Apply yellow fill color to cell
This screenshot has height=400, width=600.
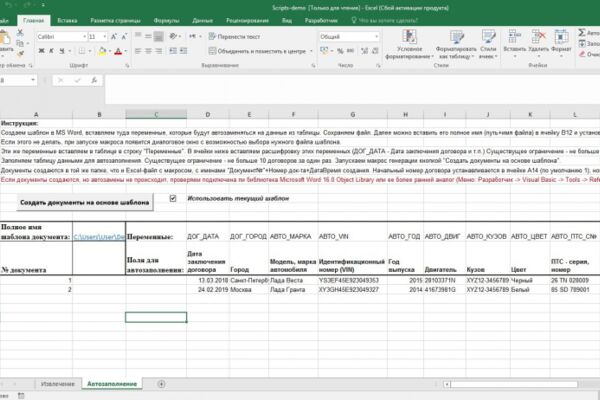pos(102,51)
